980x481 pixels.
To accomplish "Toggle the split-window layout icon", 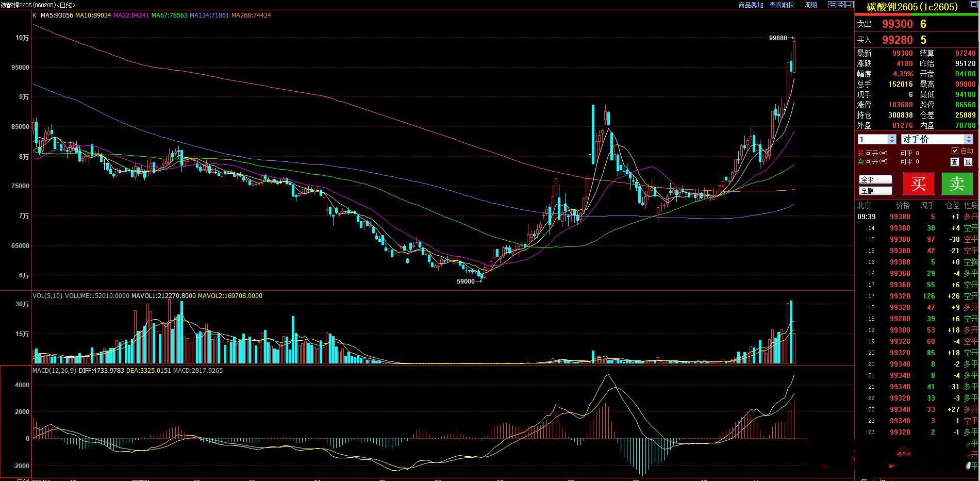I will [x=849, y=5].
